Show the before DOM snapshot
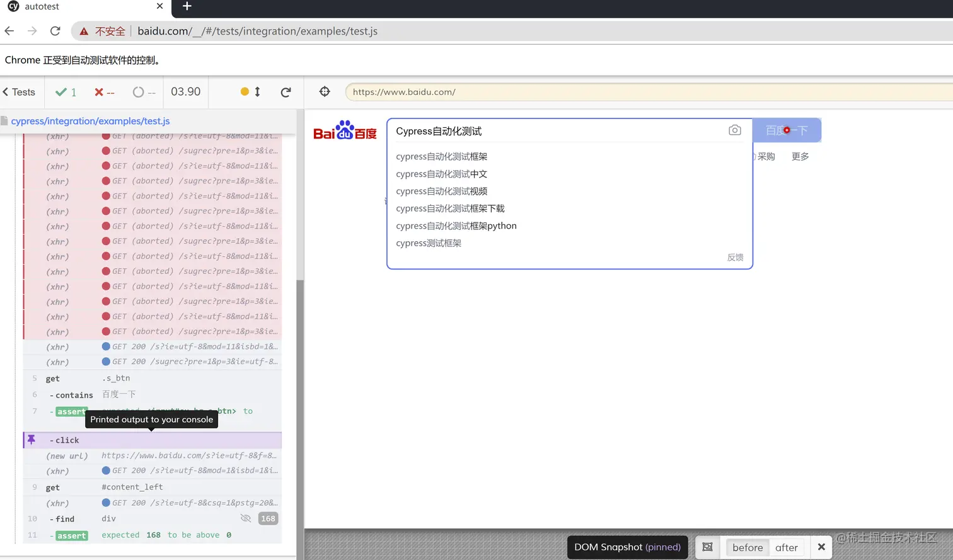Screen dimensions: 953x560 click(x=748, y=547)
